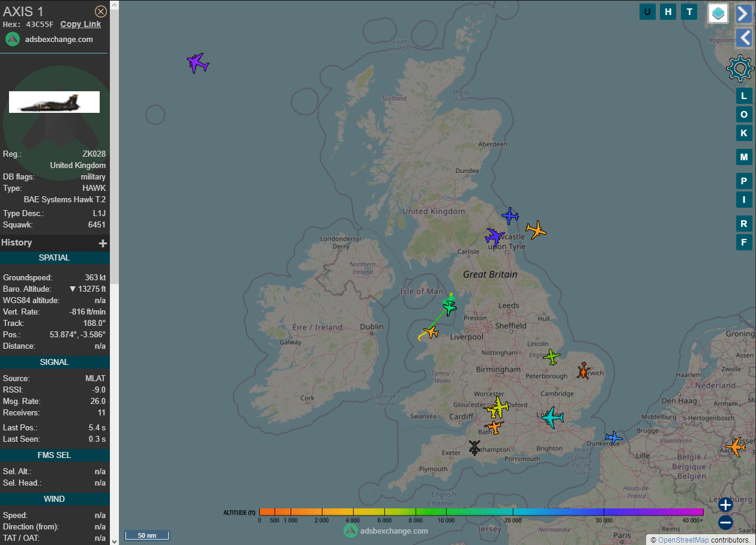Click the FMS SEL section header

(55, 455)
